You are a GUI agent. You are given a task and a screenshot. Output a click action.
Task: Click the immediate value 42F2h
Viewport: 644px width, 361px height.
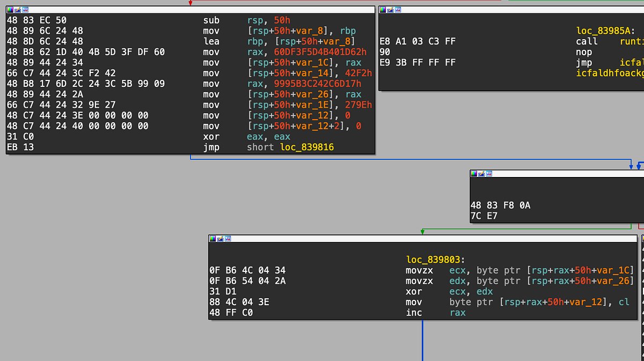360,73
